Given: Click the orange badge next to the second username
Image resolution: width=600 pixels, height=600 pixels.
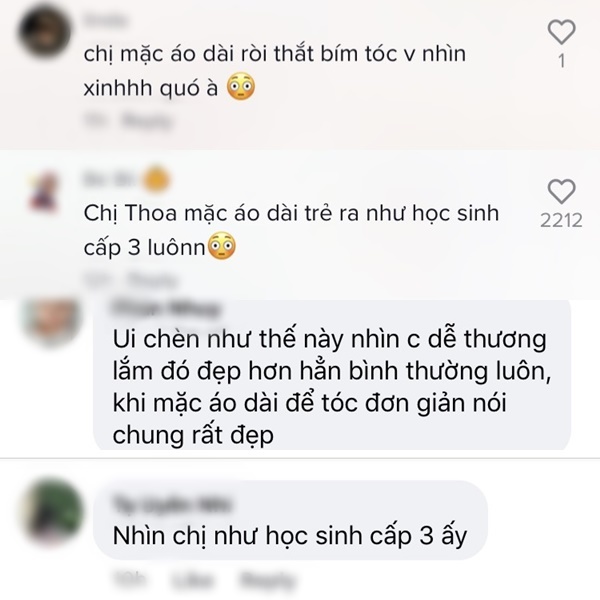Looking at the screenshot, I should tap(156, 179).
